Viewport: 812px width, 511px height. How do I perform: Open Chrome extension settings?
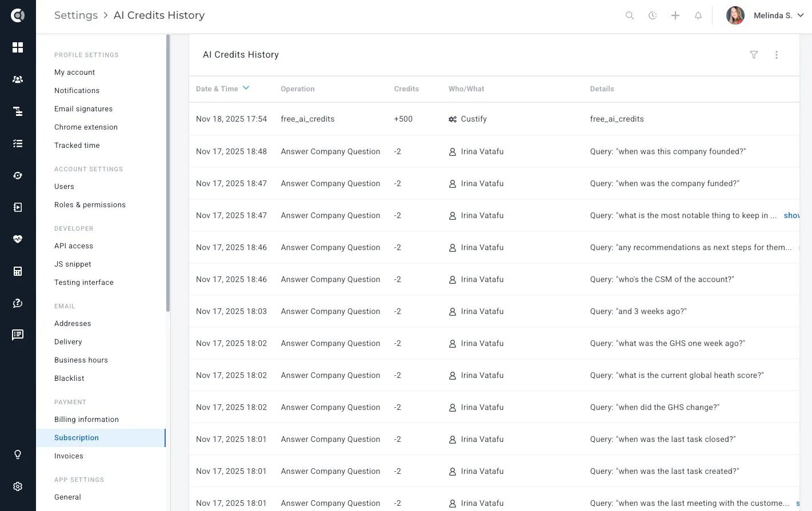click(86, 127)
